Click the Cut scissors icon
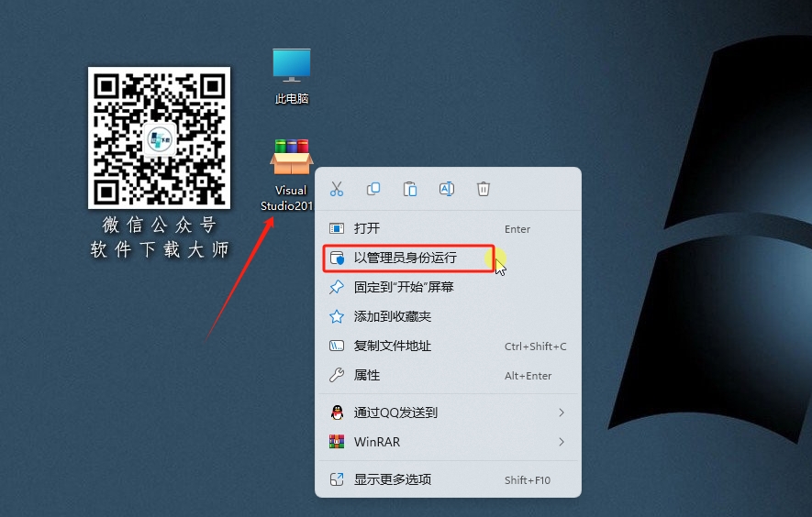812x517 pixels. click(337, 189)
